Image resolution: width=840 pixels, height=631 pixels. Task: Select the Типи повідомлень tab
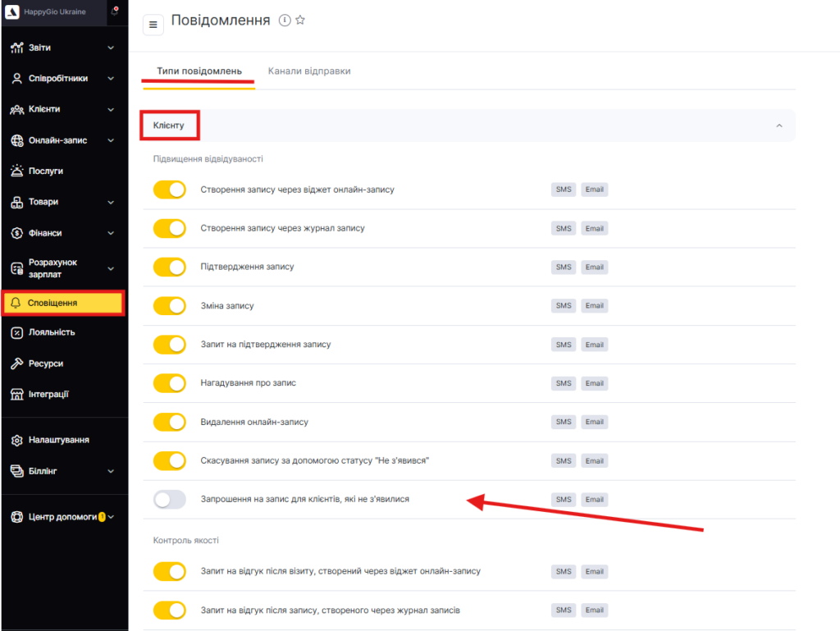coord(199,71)
